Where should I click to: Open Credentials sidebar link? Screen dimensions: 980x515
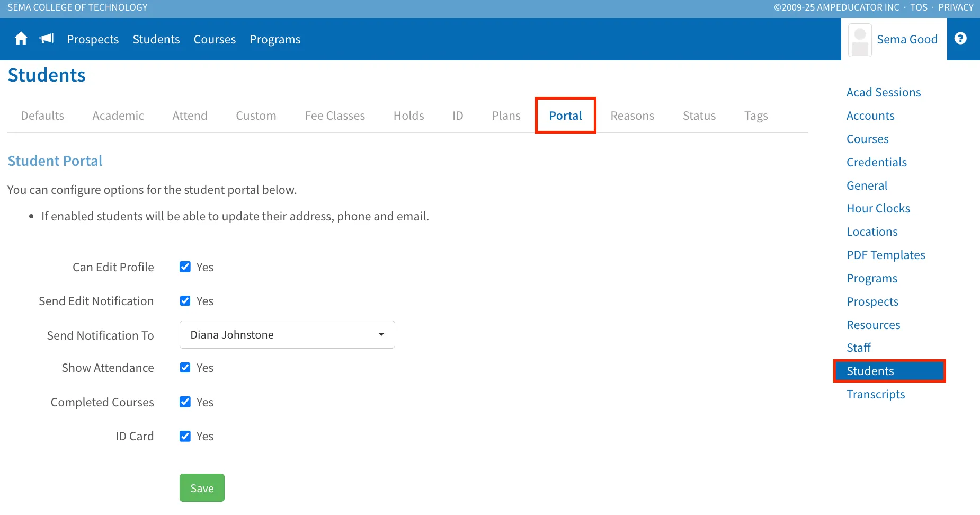pos(877,162)
